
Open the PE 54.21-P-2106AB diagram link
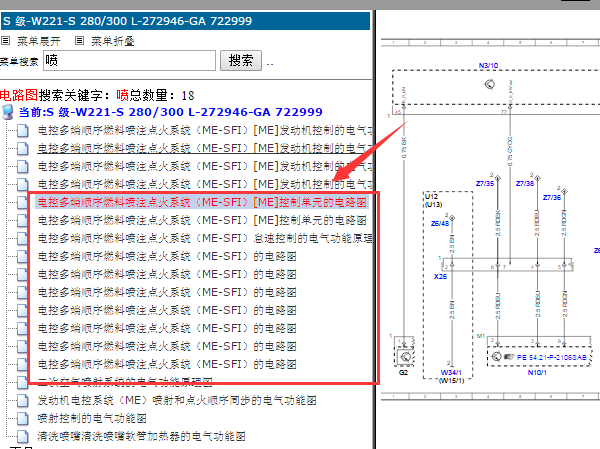(552, 357)
